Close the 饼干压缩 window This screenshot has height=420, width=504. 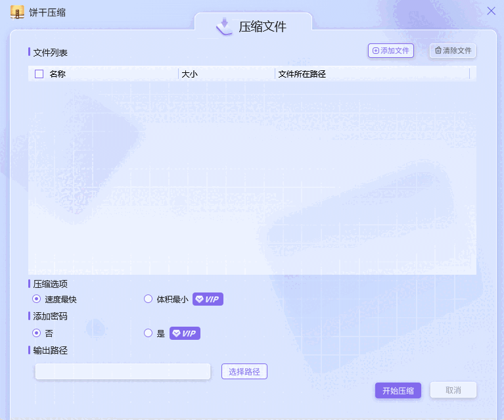coord(491,11)
